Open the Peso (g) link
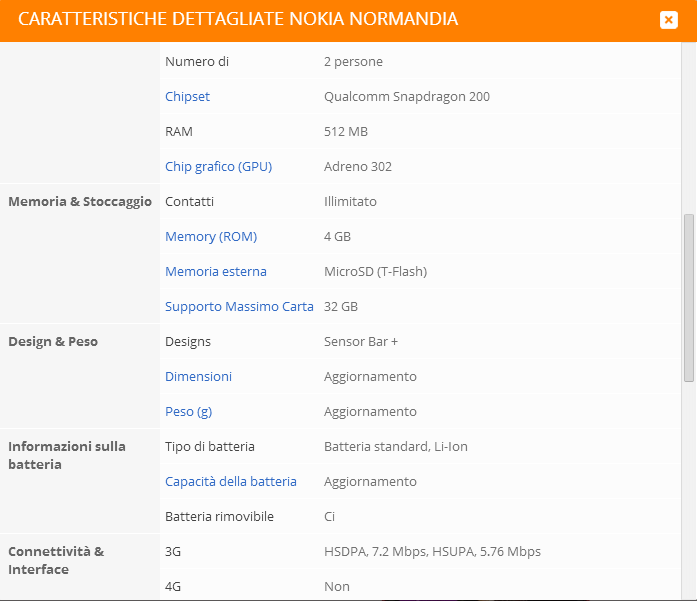Viewport: 697px width, 601px height. pos(188,412)
